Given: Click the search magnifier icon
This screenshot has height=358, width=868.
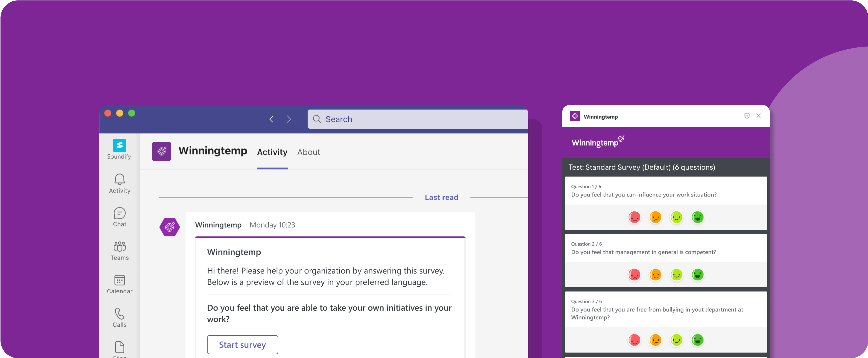Looking at the screenshot, I should tap(317, 119).
